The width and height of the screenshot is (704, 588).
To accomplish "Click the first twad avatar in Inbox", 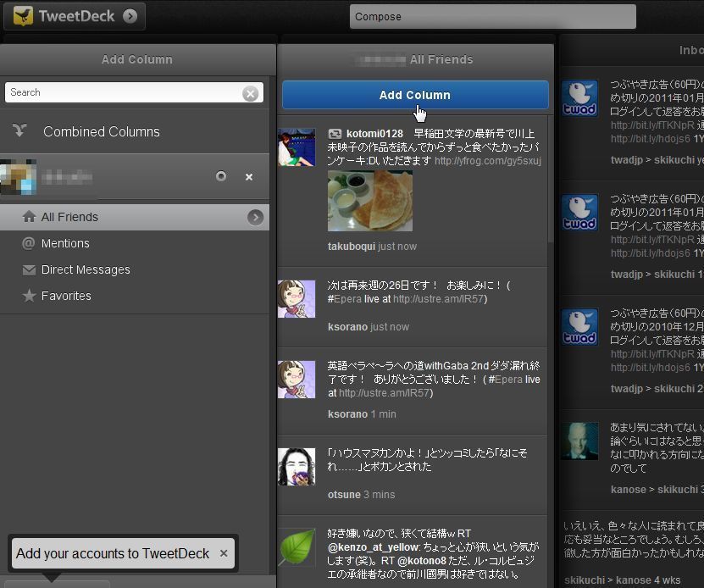I will (579, 98).
